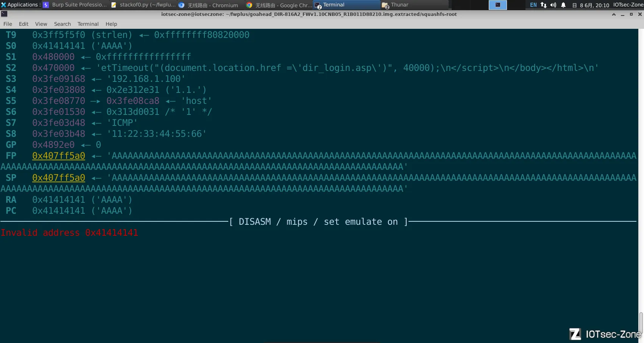Open the Applications menu in the panel
The width and height of the screenshot is (644, 343).
point(20,5)
